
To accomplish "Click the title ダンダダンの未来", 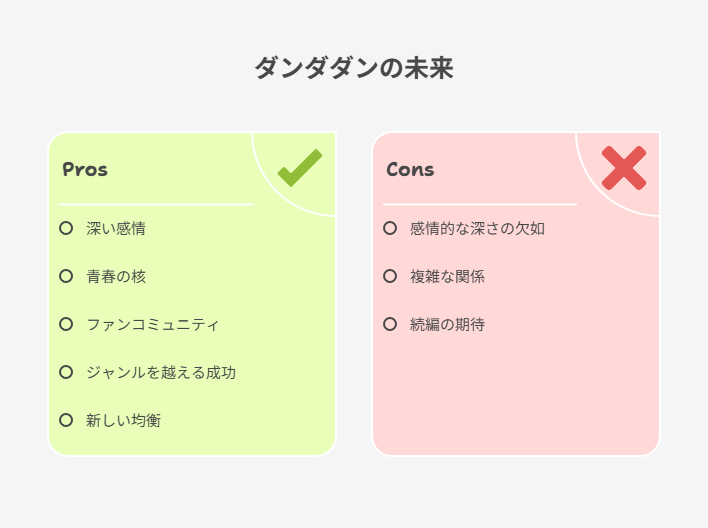I will point(354,68).
